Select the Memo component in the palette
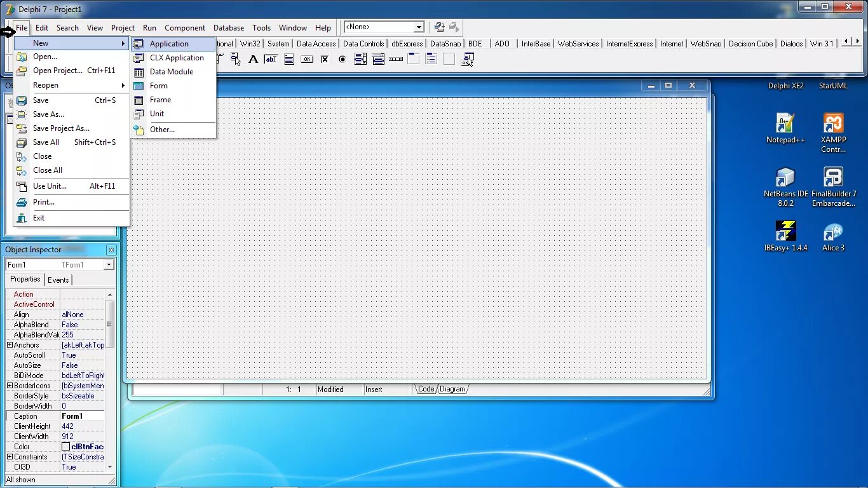Image resolution: width=868 pixels, height=488 pixels. tap(289, 59)
